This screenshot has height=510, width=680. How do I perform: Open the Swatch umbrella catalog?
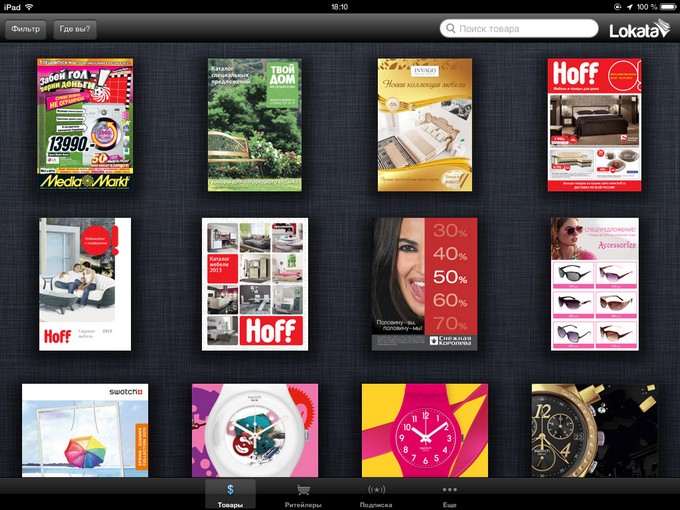(85, 430)
